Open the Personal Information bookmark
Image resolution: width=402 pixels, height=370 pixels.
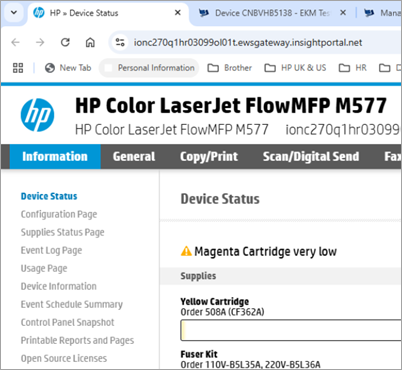coord(149,68)
